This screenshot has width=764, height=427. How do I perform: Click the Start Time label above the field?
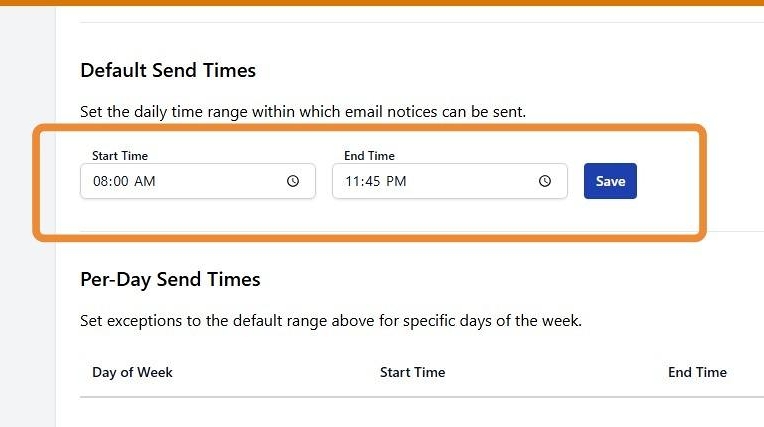tap(120, 156)
